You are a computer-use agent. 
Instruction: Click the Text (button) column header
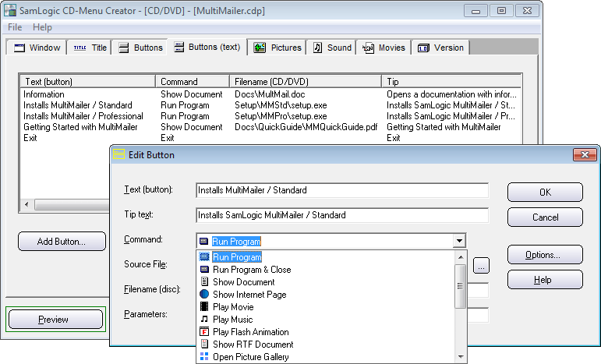click(x=88, y=81)
